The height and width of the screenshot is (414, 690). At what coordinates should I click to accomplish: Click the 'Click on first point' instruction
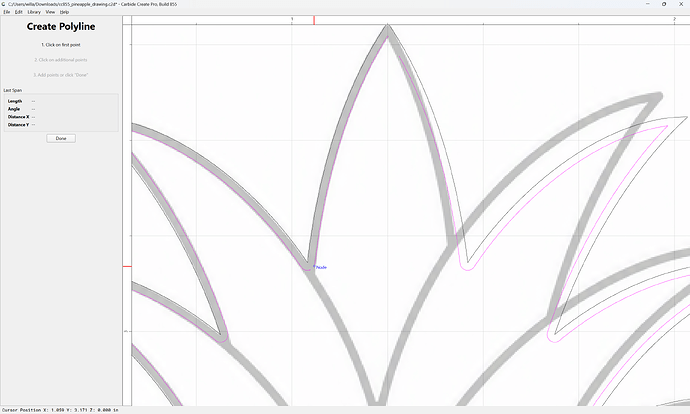(x=61, y=45)
